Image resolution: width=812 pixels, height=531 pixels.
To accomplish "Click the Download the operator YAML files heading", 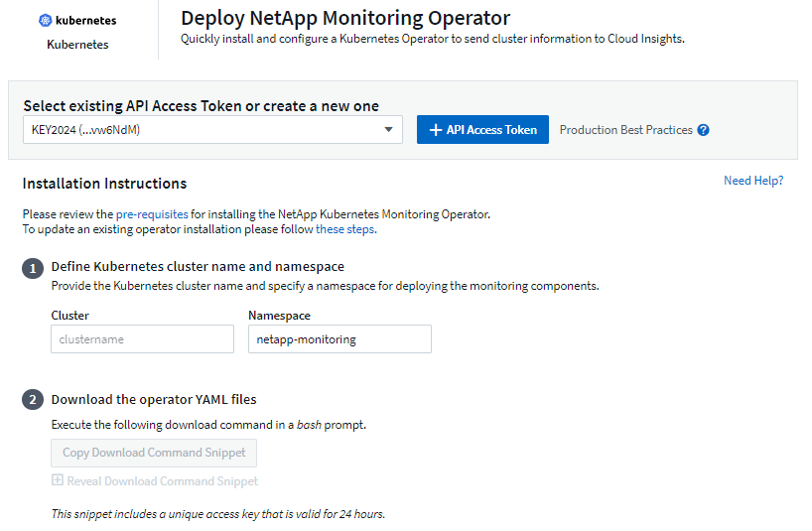I will coord(154,400).
